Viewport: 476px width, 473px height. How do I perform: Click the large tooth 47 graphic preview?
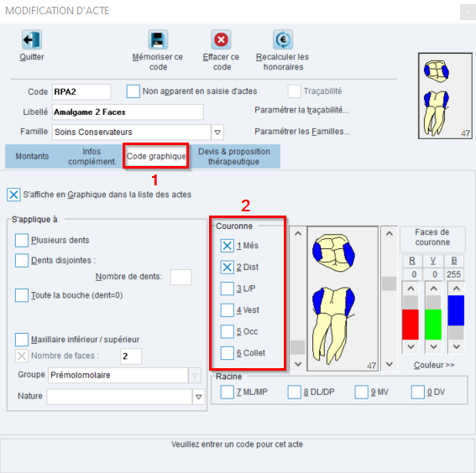pyautogui.click(x=343, y=299)
